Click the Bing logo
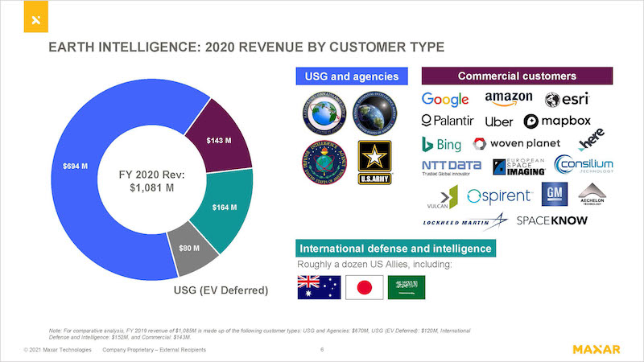 pos(441,145)
